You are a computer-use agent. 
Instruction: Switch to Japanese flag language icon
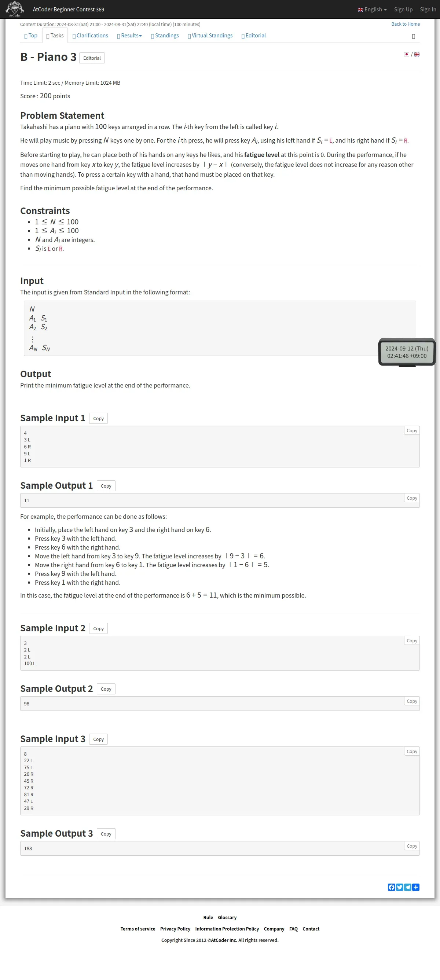(407, 54)
